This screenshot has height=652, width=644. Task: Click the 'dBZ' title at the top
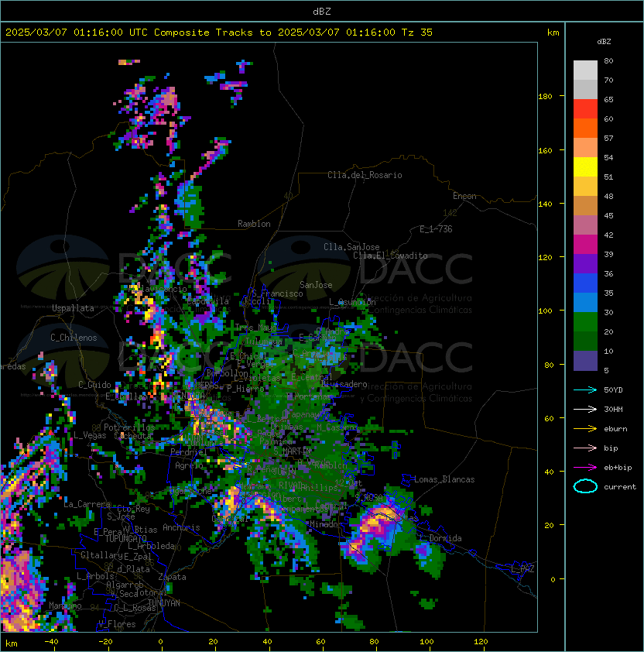pyautogui.click(x=322, y=11)
